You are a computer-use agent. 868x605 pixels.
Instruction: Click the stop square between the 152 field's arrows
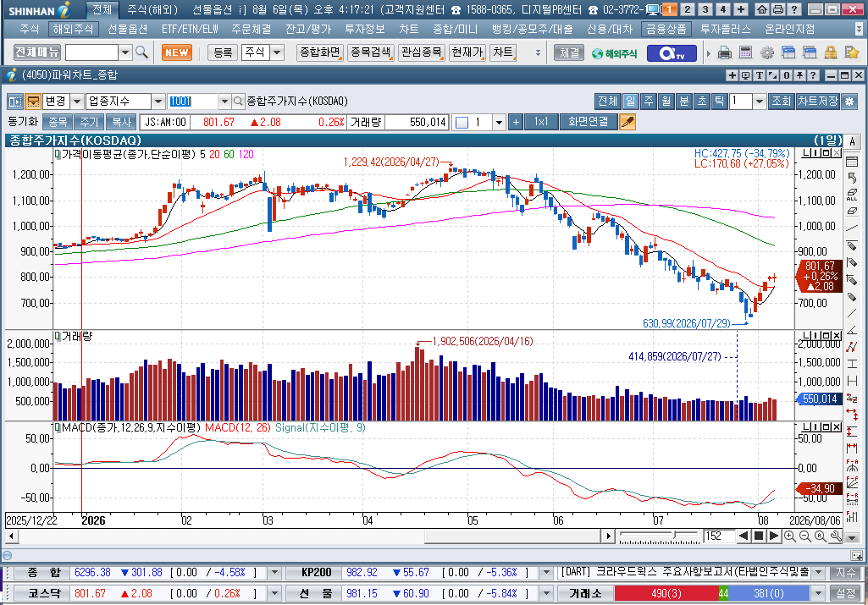[x=759, y=536]
